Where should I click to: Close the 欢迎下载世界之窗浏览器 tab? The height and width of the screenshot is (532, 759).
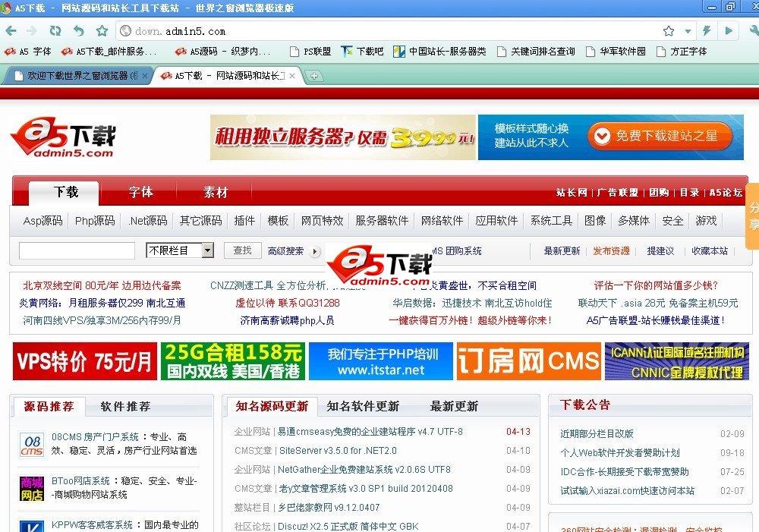(x=145, y=76)
